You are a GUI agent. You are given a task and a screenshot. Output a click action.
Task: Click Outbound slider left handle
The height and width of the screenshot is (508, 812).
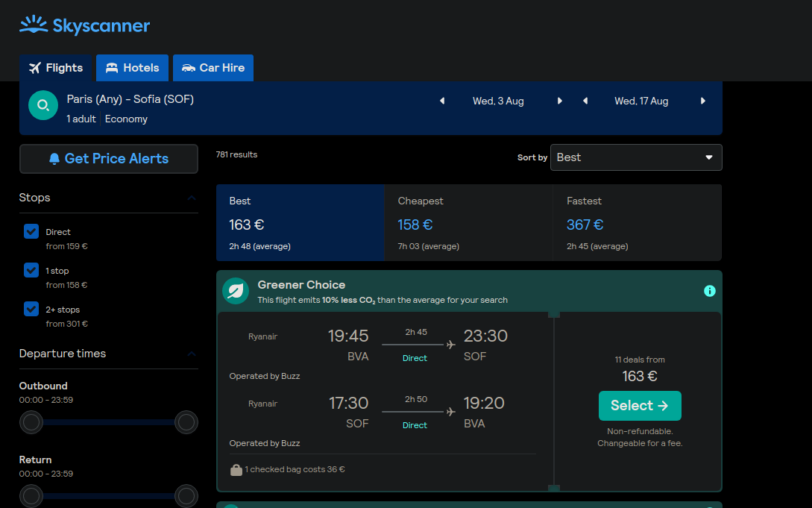pyautogui.click(x=31, y=422)
